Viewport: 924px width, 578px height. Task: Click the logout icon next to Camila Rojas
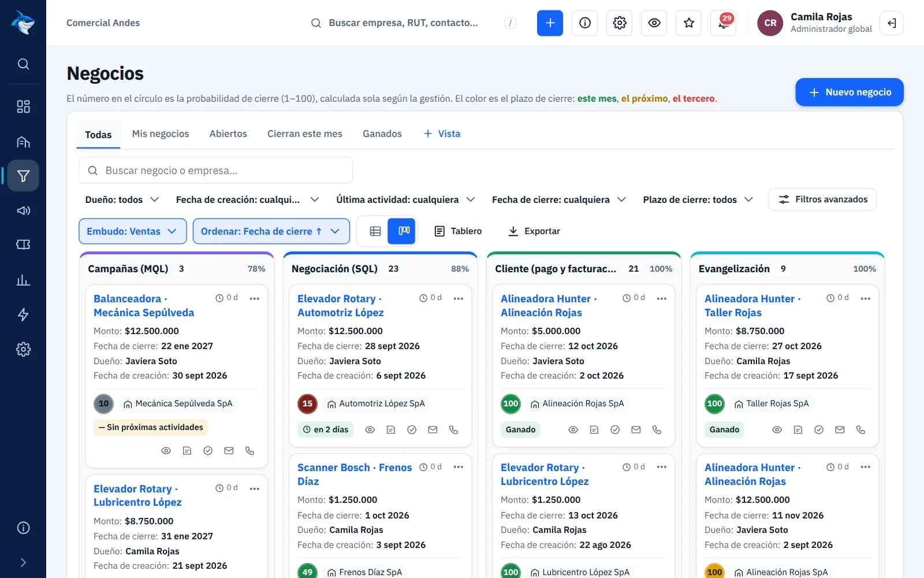coord(892,23)
